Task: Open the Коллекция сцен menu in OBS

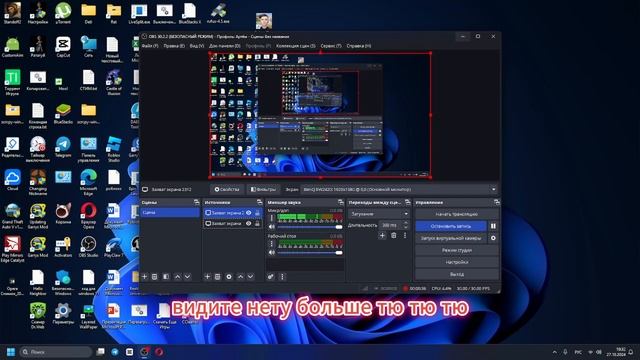Action: [x=296, y=46]
